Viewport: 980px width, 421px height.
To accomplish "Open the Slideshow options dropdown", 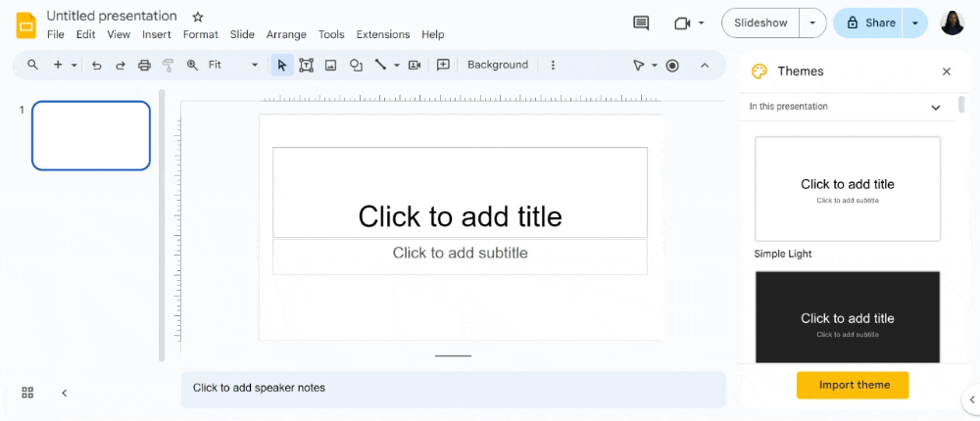I will [812, 23].
